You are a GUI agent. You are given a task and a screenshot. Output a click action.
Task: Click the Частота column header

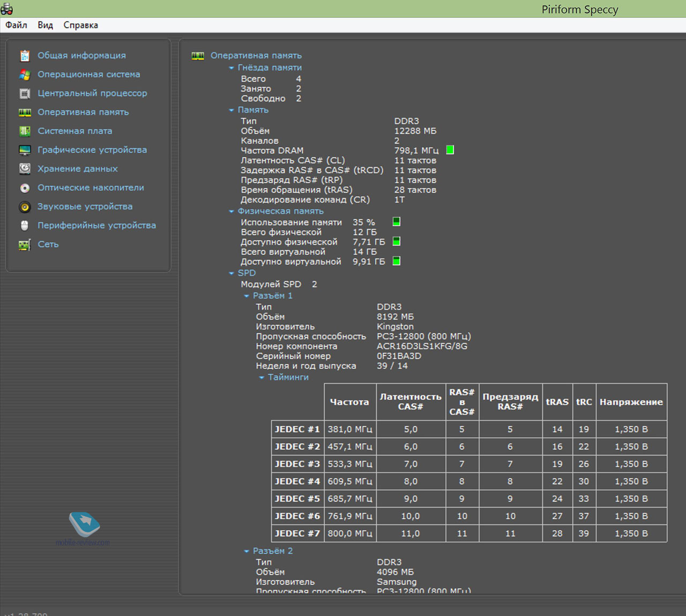(x=349, y=402)
